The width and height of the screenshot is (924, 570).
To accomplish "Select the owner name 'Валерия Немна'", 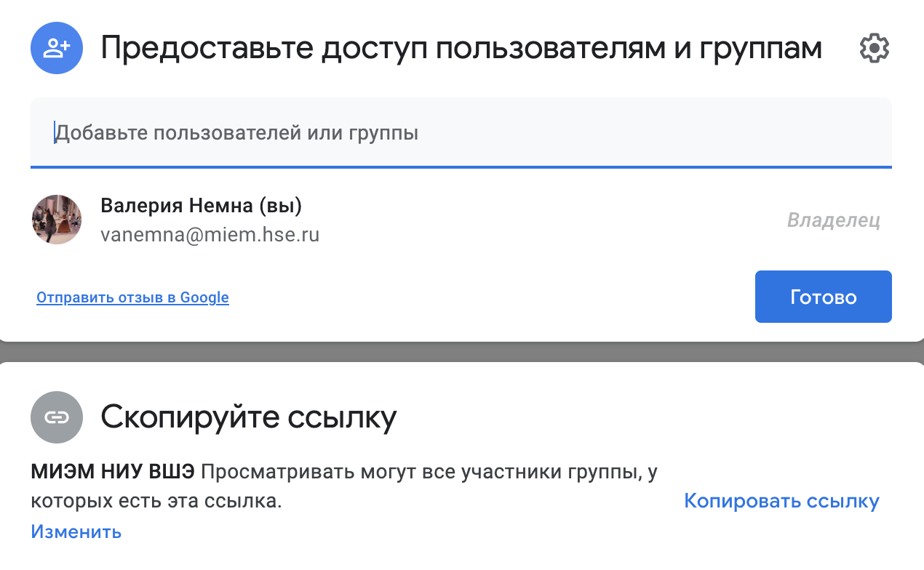I will point(177,206).
